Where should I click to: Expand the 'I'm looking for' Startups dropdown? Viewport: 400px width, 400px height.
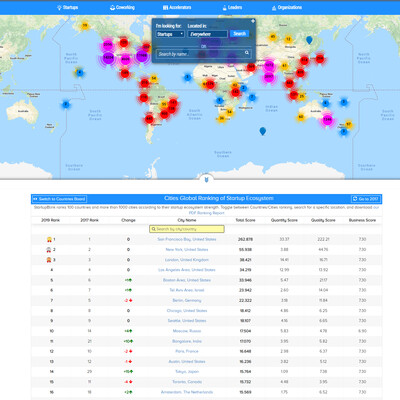coord(170,34)
